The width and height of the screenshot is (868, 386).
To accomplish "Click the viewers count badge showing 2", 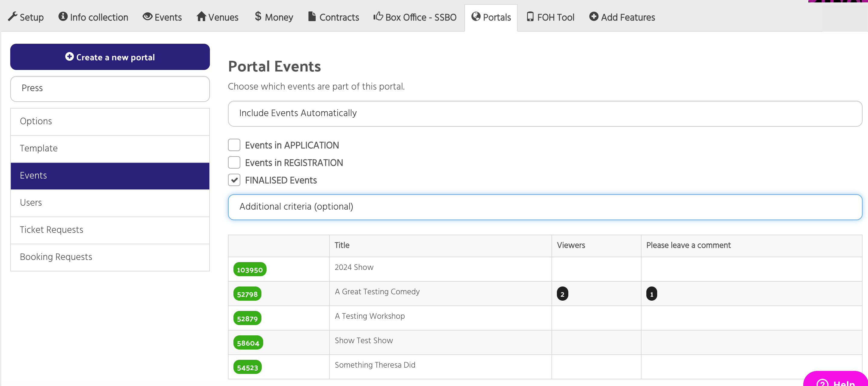I will [x=562, y=294].
